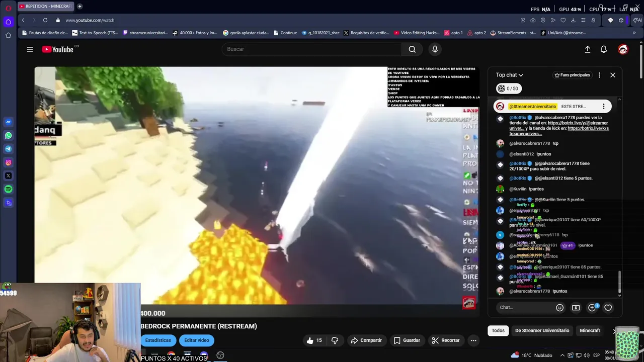Viewport: 644px width, 362px height.
Task: Open Super Chat purchase icon
Action: click(x=576, y=308)
